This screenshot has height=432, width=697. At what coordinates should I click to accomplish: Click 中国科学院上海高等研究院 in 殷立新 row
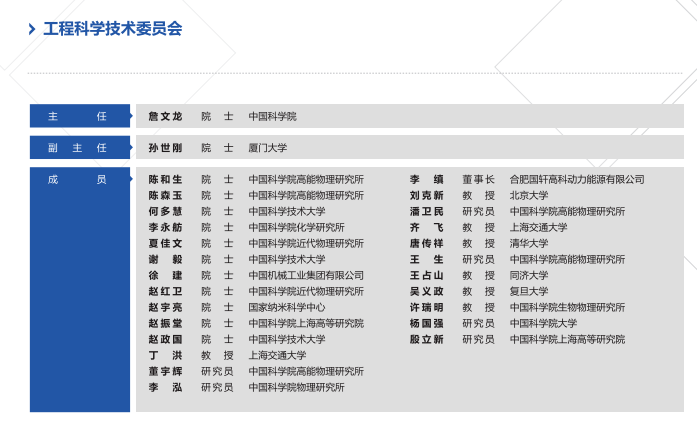click(x=567, y=340)
